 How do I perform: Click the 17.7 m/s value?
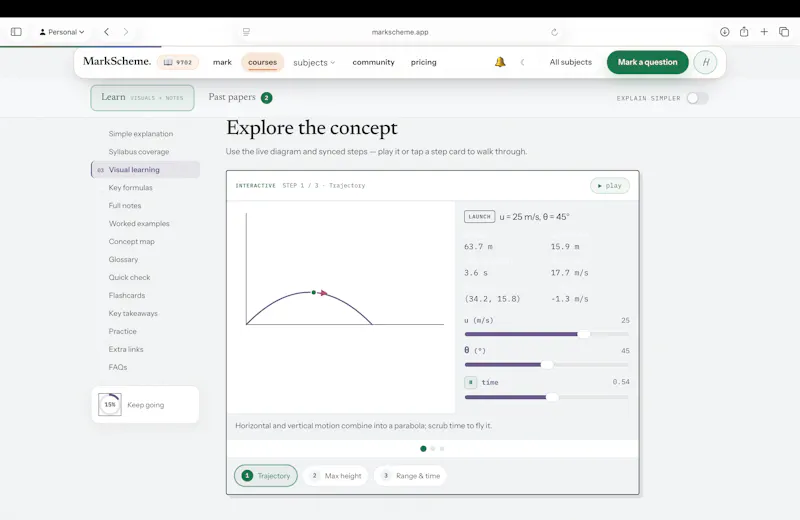click(569, 273)
